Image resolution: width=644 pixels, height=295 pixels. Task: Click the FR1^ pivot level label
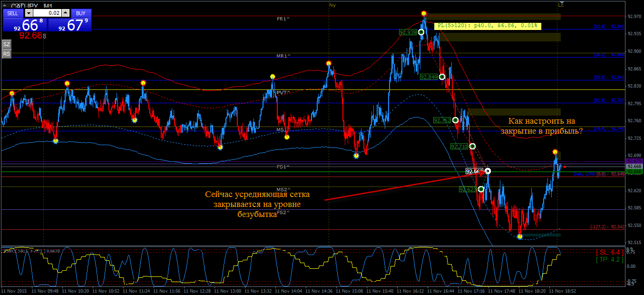283,19
